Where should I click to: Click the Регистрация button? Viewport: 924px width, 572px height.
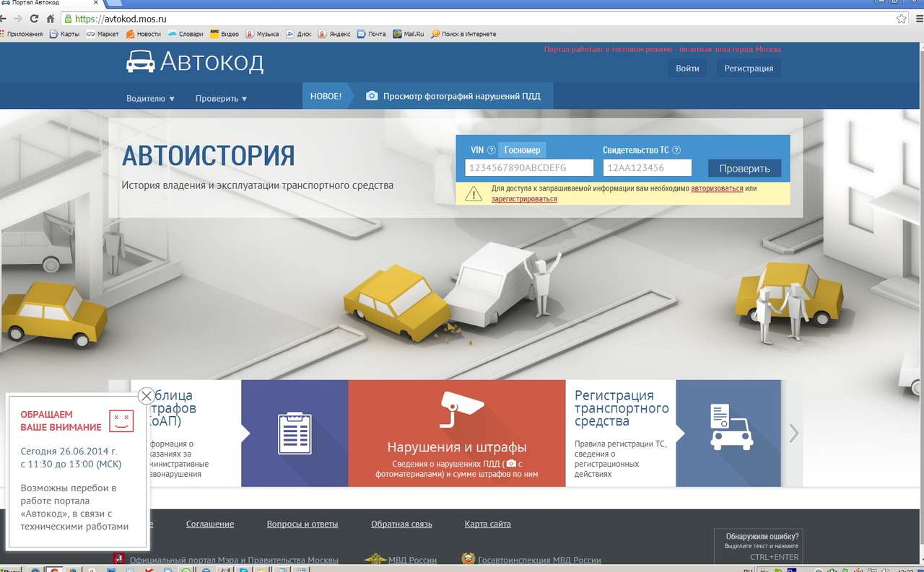coord(748,69)
